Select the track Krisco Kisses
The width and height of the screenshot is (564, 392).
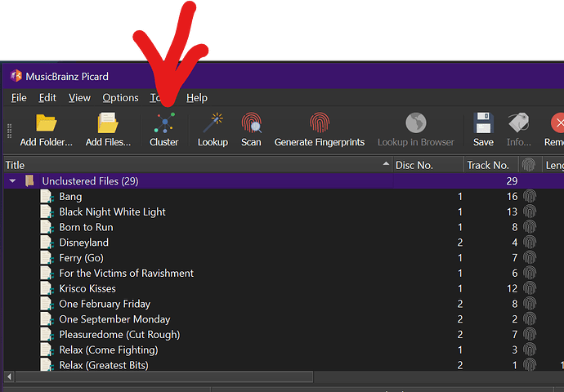pyautogui.click(x=87, y=288)
